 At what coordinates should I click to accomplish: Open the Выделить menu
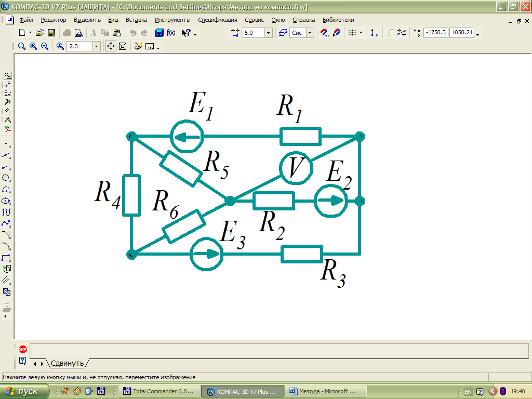(87, 20)
